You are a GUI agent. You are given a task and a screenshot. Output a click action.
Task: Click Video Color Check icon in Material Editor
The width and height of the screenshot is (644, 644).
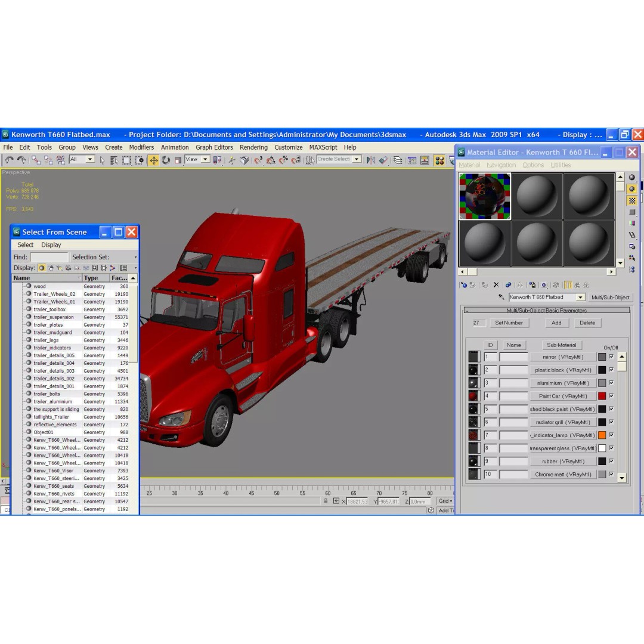pos(632,224)
